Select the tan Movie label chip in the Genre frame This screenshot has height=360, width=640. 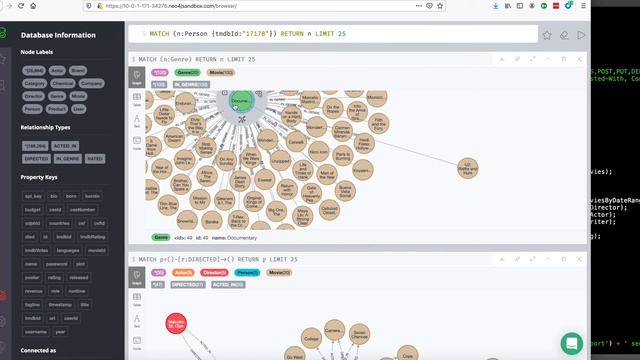pyautogui.click(x=221, y=73)
